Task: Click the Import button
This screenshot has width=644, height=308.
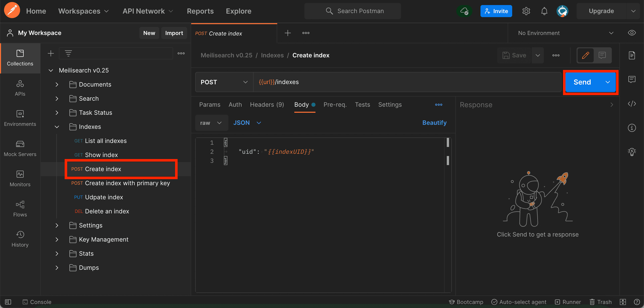Action: pos(174,33)
